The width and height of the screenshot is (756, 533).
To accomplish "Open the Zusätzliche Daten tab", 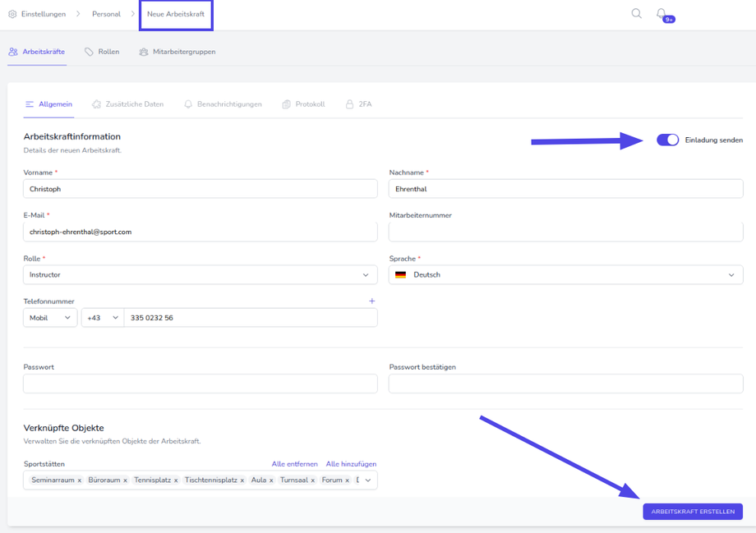I will [127, 104].
